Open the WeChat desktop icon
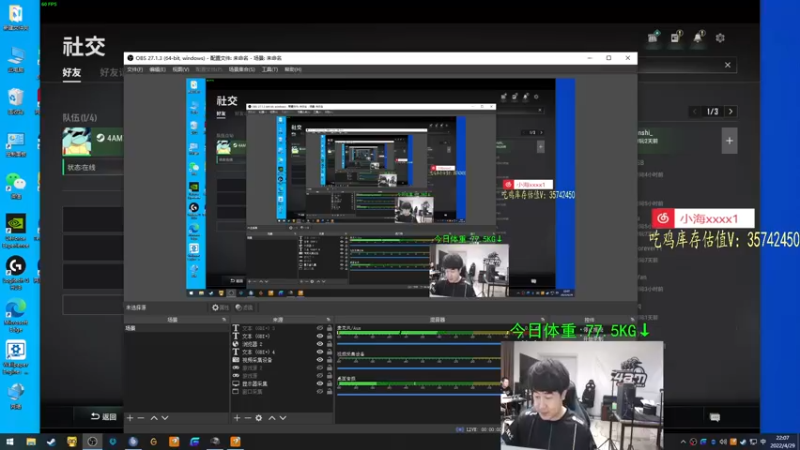The width and height of the screenshot is (800, 450). click(x=16, y=186)
